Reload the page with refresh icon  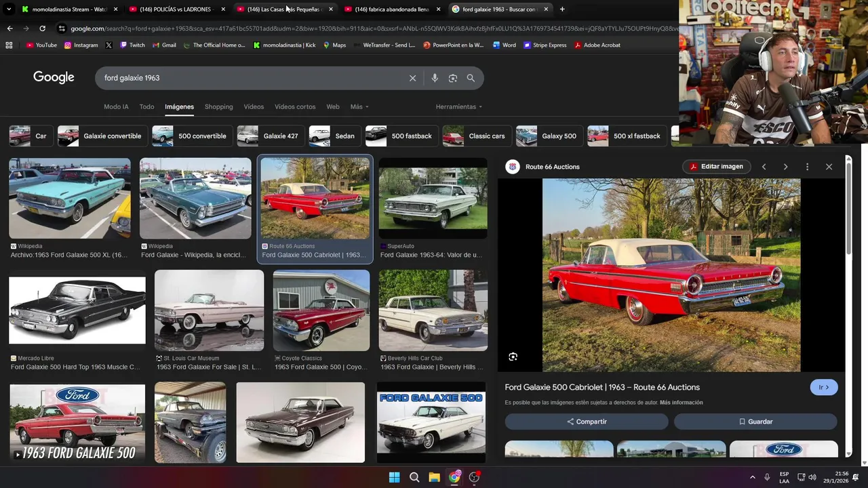42,28
